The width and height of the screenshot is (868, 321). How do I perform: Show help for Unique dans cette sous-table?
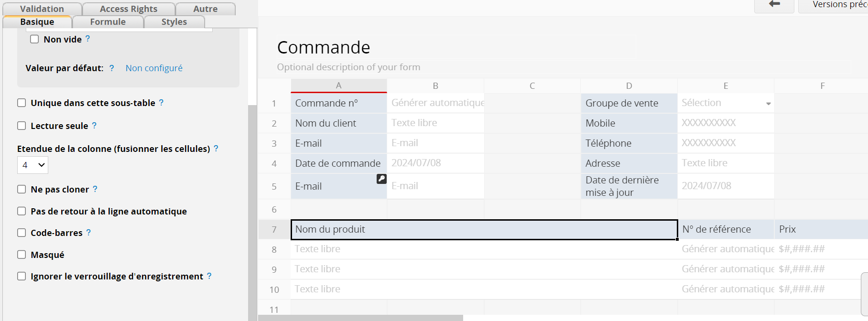[x=161, y=103]
